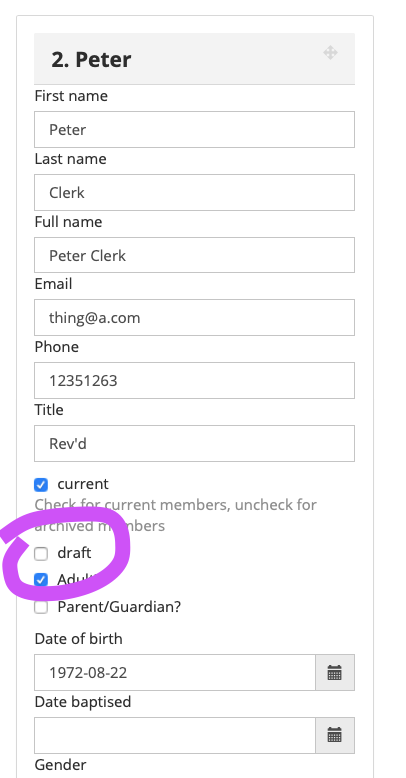The width and height of the screenshot is (406, 778).
Task: Click the "draft" label text
Action: [74, 552]
